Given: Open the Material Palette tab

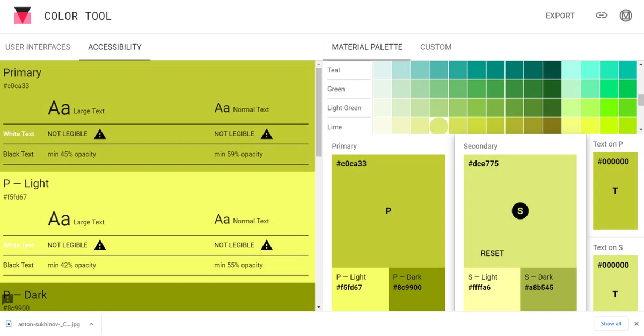Looking at the screenshot, I should pyautogui.click(x=367, y=47).
